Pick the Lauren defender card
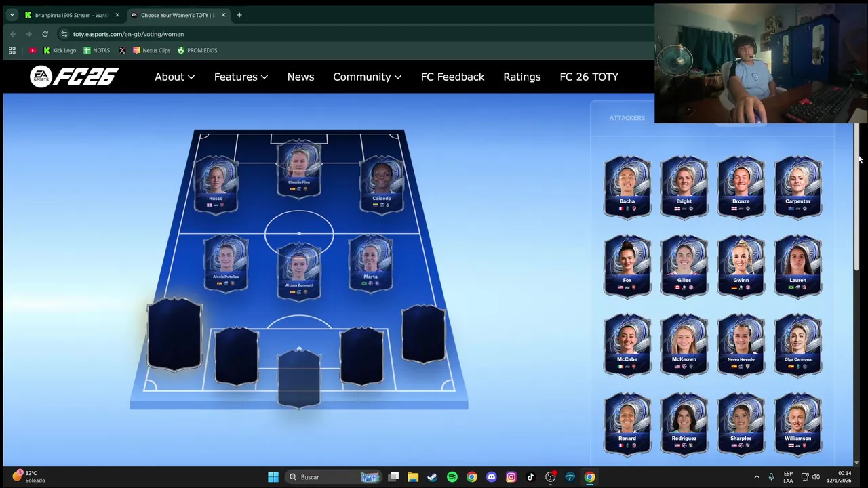This screenshot has height=488, width=868. click(x=798, y=265)
